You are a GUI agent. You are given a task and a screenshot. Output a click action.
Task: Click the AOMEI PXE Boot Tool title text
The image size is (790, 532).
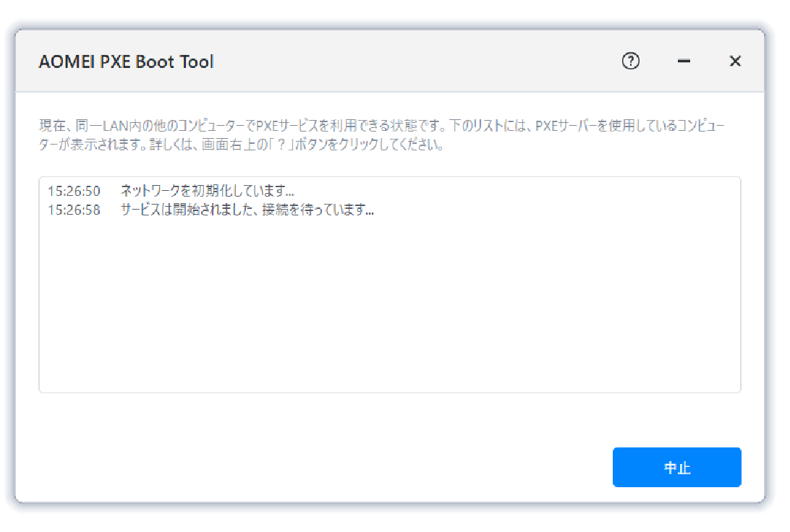(x=126, y=62)
